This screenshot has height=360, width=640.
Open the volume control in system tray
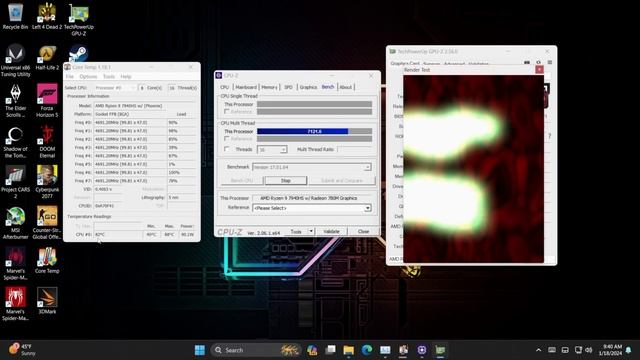[x=589, y=350]
